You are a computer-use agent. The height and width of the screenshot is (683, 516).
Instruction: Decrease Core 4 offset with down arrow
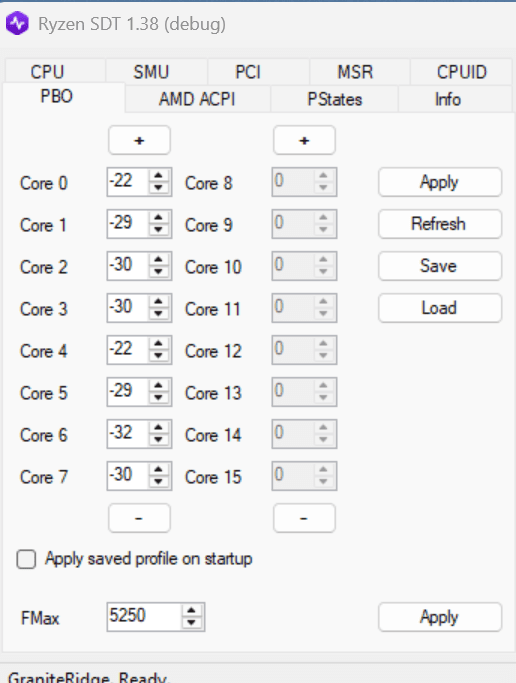click(159, 355)
